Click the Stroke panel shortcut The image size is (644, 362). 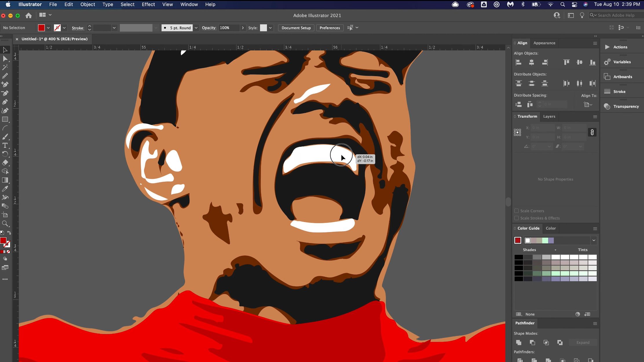pos(618,91)
